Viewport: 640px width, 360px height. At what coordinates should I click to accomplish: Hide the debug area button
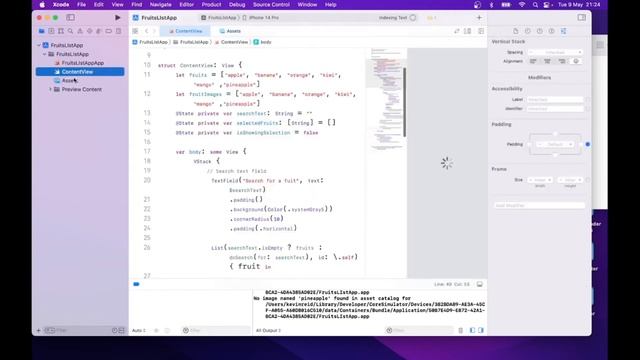point(480,284)
